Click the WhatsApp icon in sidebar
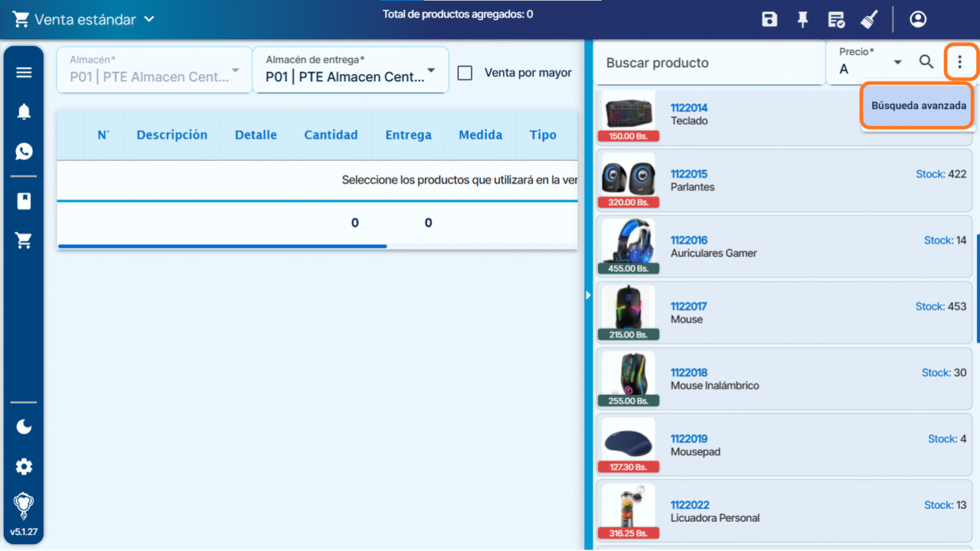Image resolution: width=980 pixels, height=551 pixels. coord(24,152)
